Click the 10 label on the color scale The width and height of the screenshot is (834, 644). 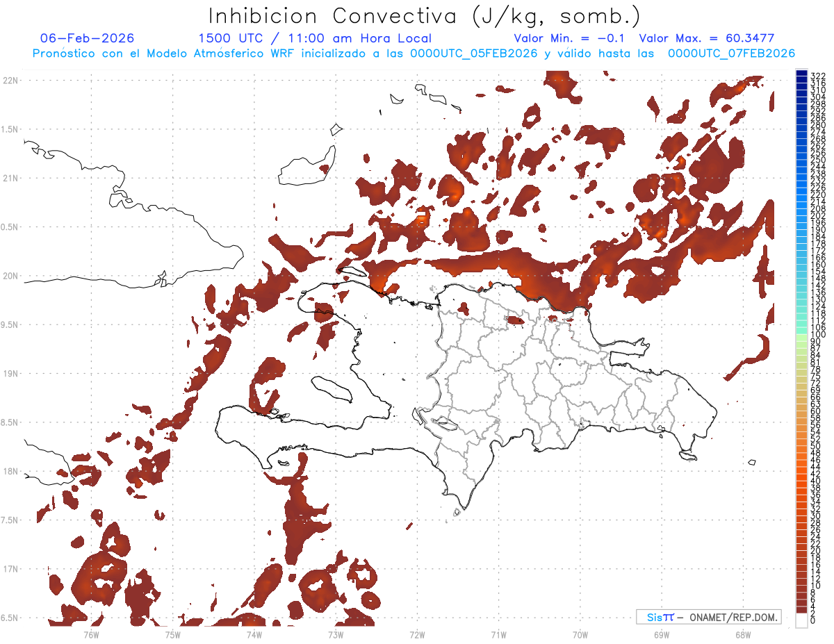[x=816, y=585]
